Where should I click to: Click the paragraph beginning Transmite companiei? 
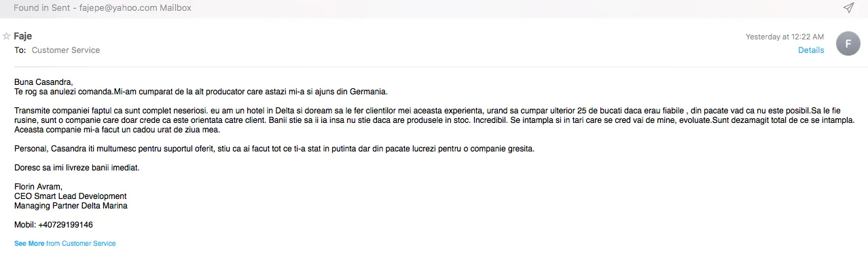(x=435, y=120)
